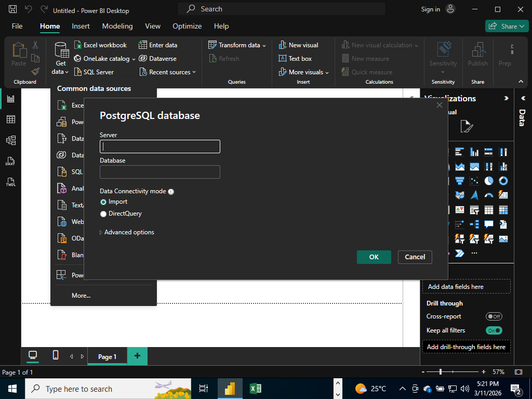This screenshot has height=399, width=532.
Task: Click the Data Connectivity mode info icon
Action: click(x=171, y=192)
